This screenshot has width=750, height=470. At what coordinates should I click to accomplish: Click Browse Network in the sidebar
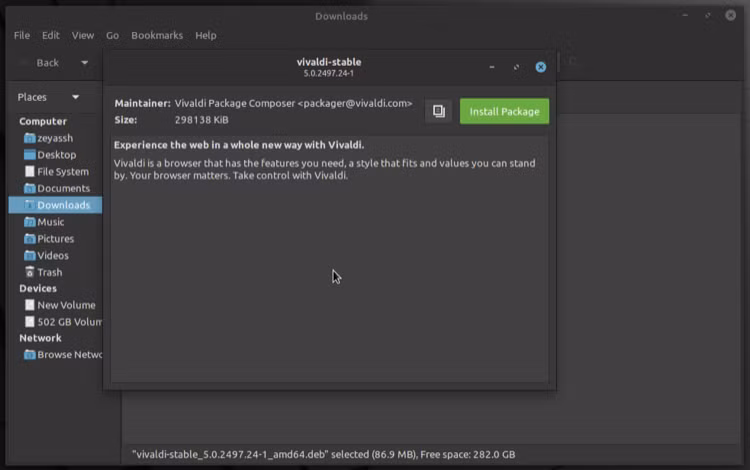point(69,355)
